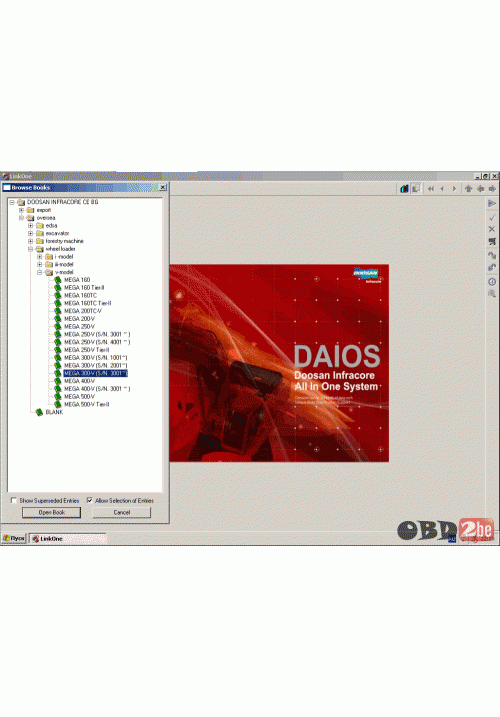The image size is (500, 717).
Task: Click the DAIOS splash image
Action: pos(279,363)
